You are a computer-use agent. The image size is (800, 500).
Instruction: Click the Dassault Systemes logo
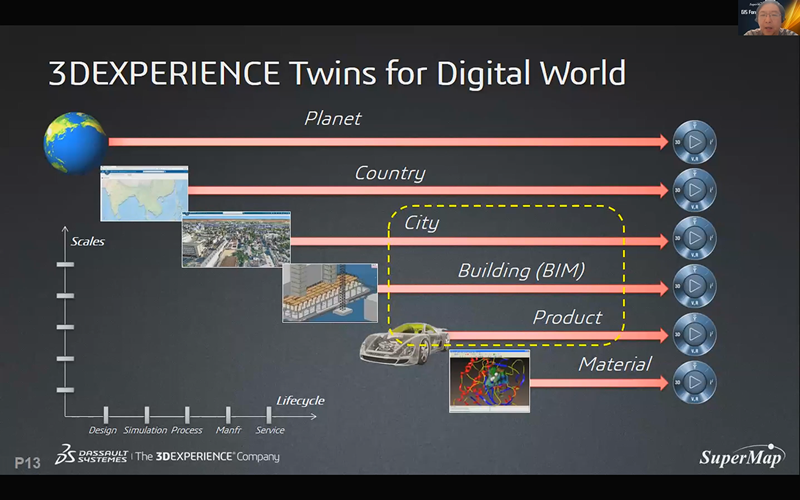tap(91, 454)
